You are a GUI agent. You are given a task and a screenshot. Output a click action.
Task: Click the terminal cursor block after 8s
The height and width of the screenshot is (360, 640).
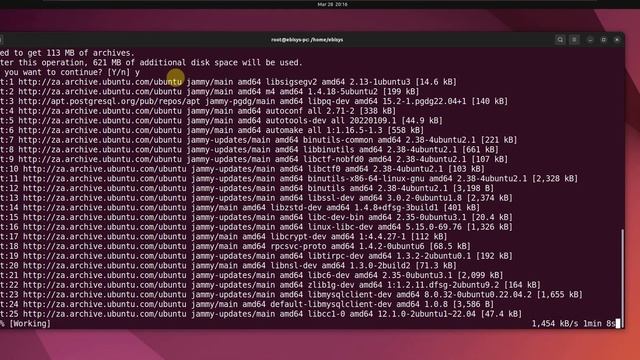(618, 323)
